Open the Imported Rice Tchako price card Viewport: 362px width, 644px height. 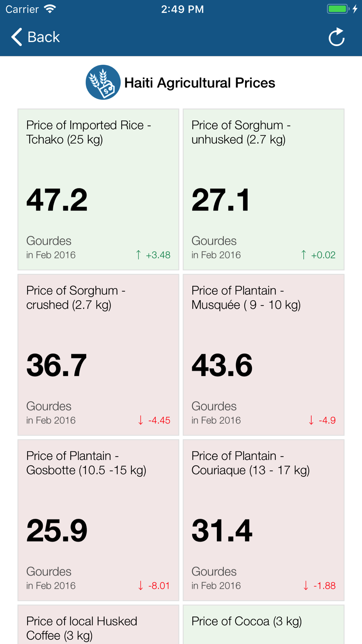click(98, 189)
